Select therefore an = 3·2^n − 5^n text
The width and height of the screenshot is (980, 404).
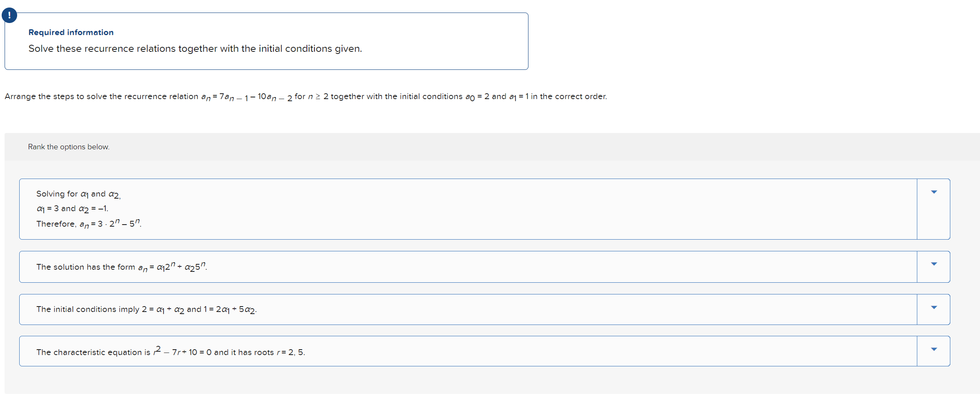coord(89,224)
